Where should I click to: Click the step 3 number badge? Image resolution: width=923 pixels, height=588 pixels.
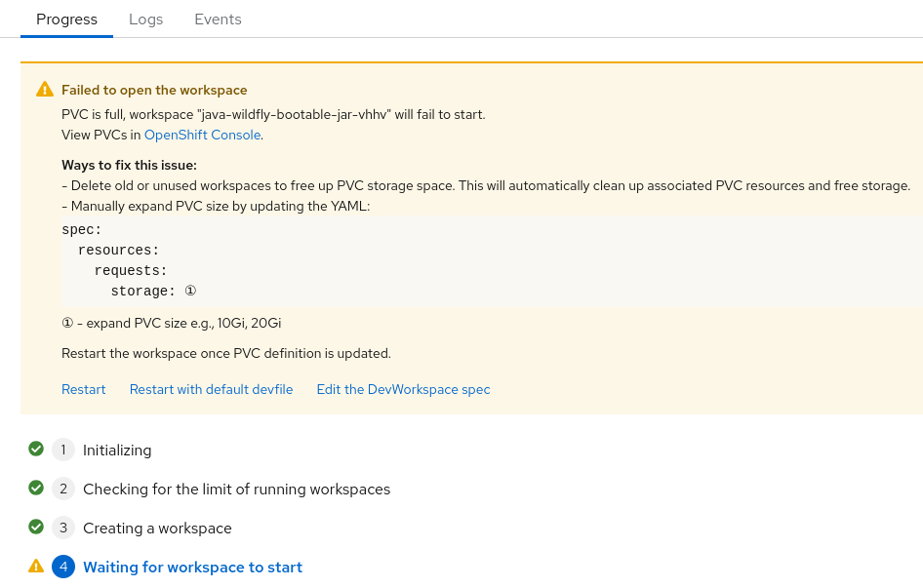[x=63, y=528]
